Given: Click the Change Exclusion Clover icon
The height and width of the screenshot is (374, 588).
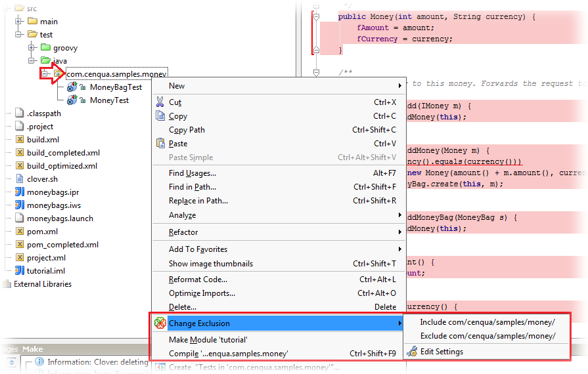Looking at the screenshot, I should tap(160, 323).
